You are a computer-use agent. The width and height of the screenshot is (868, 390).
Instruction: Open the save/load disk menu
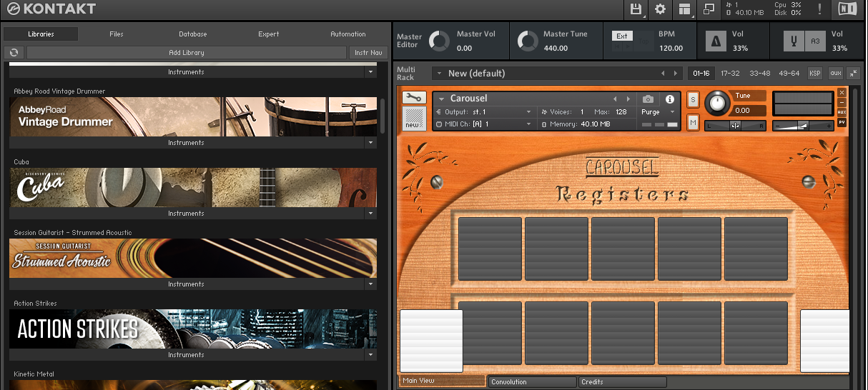coord(636,9)
